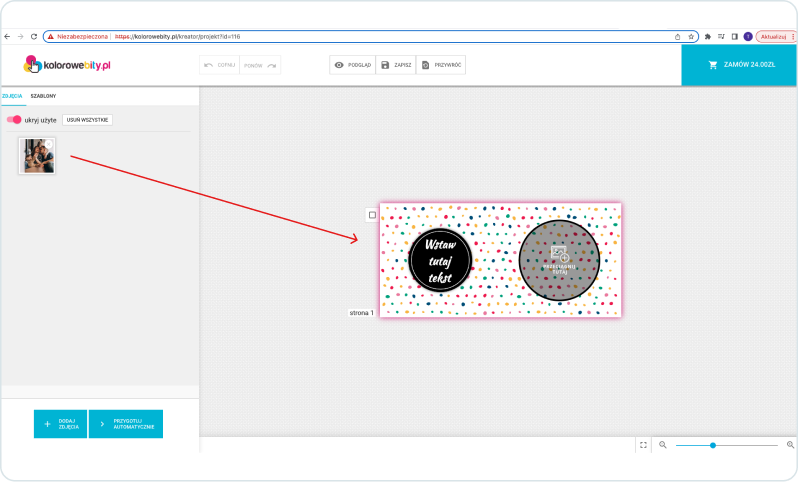Viewport: 798px width, 482px height.
Task: Save project with Zapisz button
Action: point(396,65)
